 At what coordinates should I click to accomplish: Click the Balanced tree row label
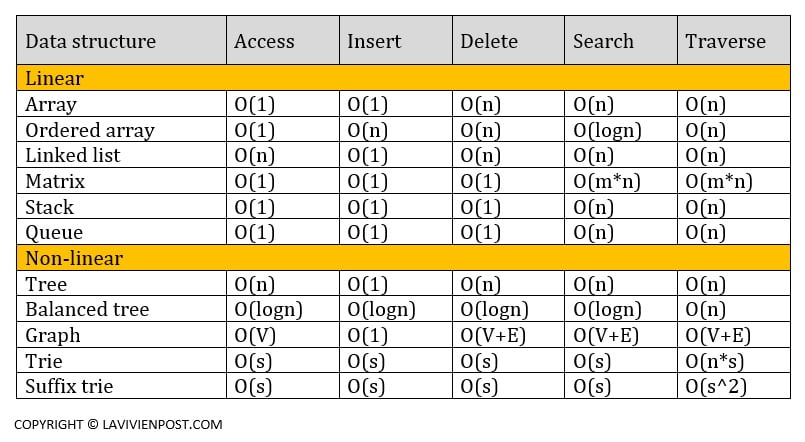87,310
